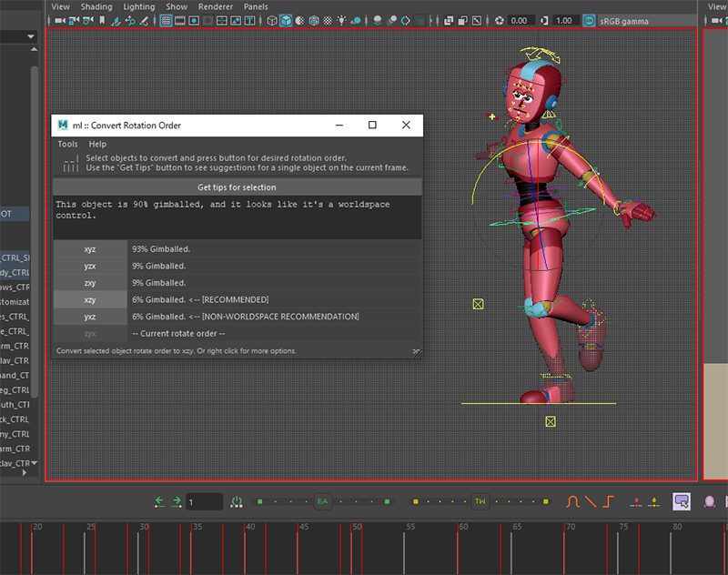
Task: Click the orange step tangent icon
Action: tap(609, 501)
